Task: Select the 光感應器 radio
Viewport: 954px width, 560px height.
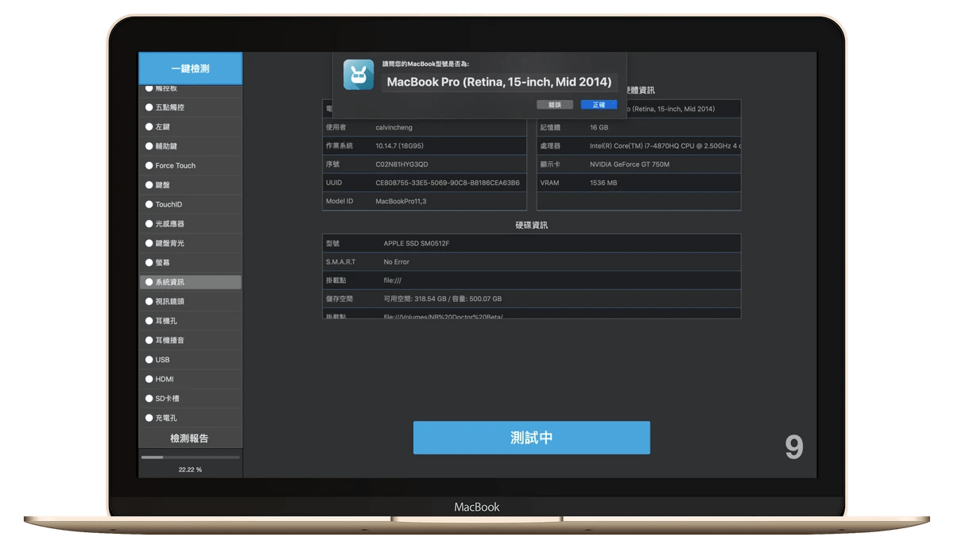Action: tap(149, 224)
